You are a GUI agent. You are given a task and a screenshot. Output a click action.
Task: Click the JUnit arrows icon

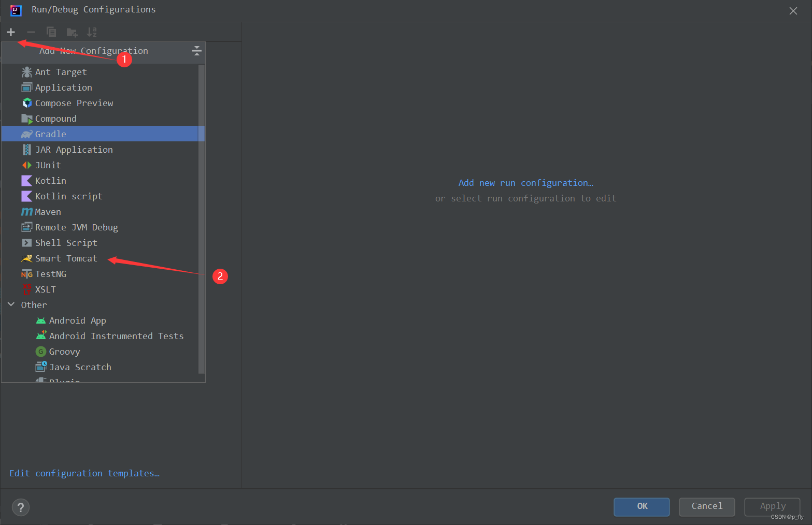point(27,165)
